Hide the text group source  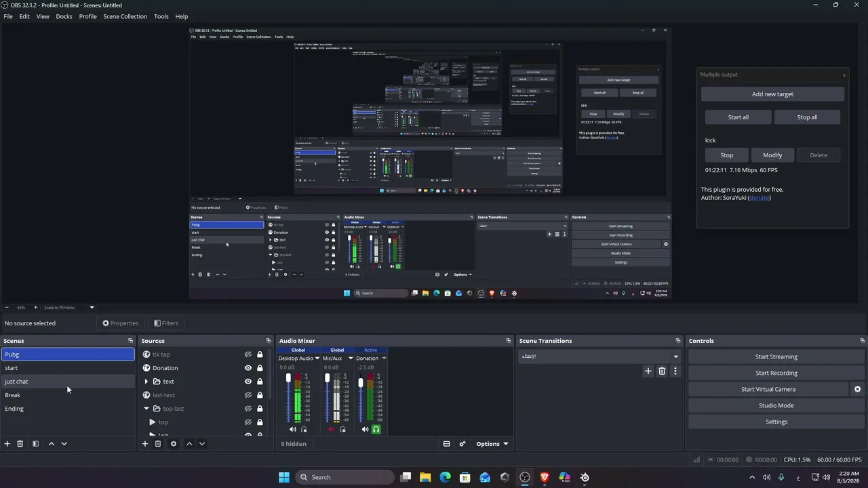(x=248, y=382)
